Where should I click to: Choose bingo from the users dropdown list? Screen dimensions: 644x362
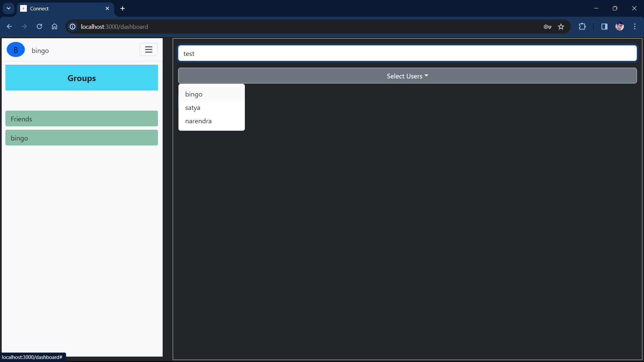coord(194,94)
